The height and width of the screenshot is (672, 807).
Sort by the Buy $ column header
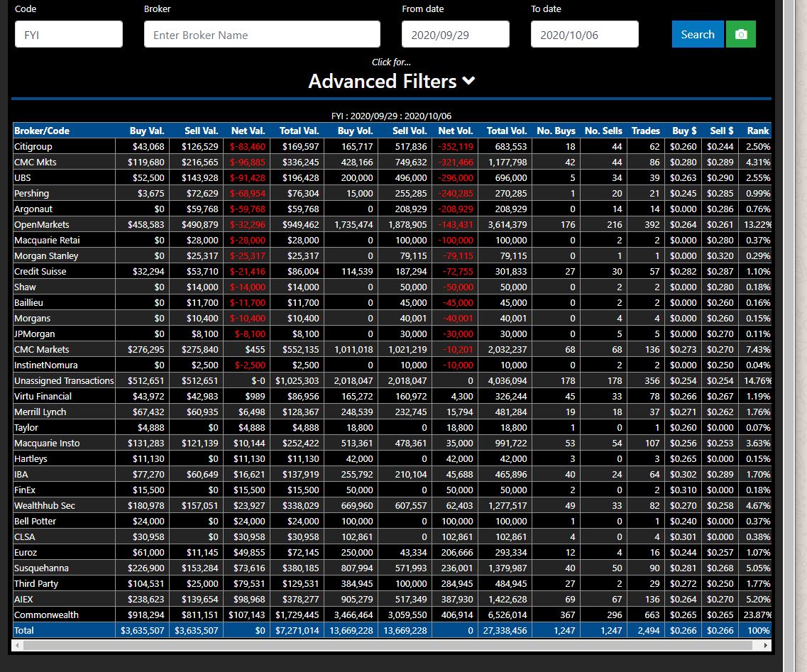(684, 131)
